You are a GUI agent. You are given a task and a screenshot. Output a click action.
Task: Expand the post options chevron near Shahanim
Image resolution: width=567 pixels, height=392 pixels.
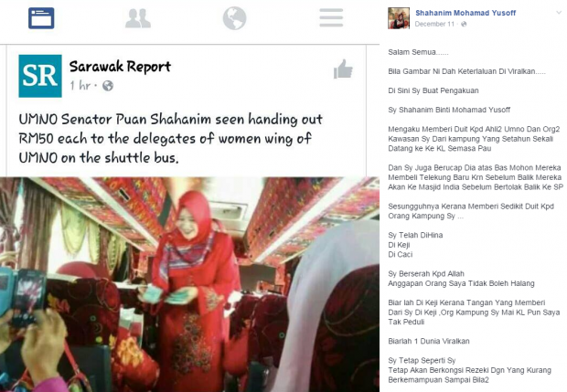pos(559,13)
